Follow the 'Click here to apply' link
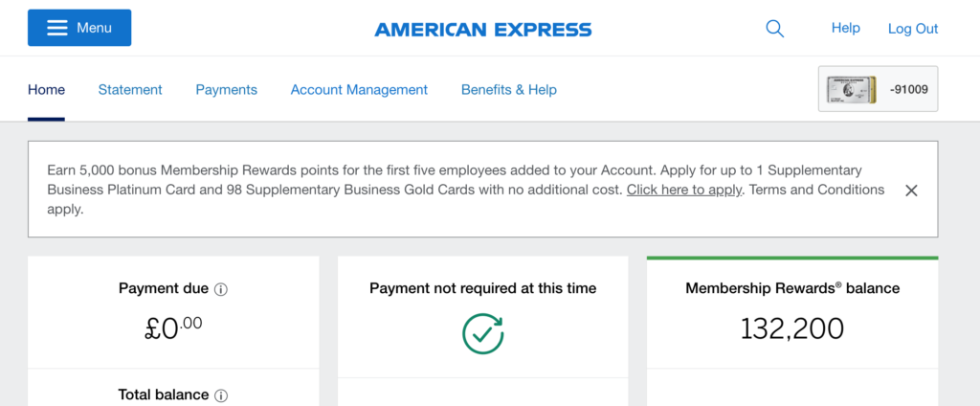Image resolution: width=980 pixels, height=406 pixels. [x=684, y=190]
